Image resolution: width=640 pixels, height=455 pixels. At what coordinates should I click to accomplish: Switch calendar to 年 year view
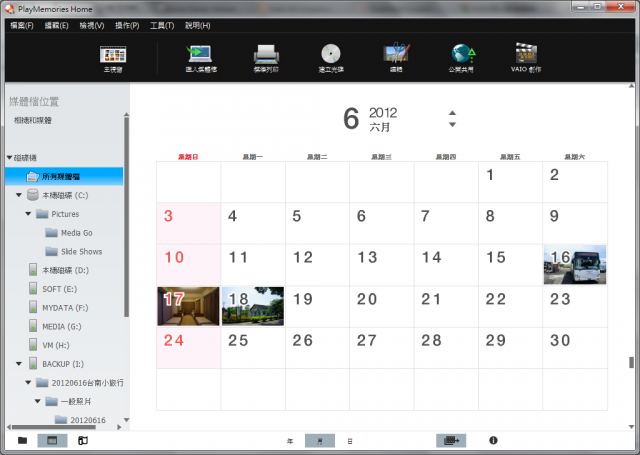pos(290,441)
